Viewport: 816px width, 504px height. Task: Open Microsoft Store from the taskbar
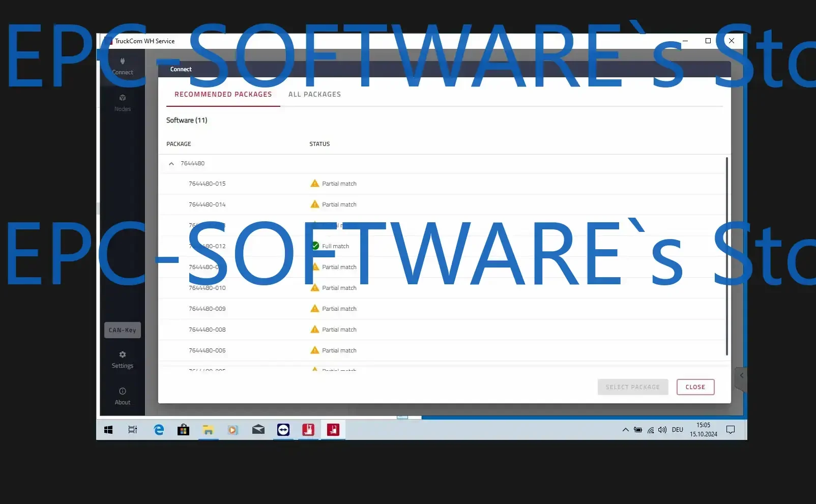pos(183,430)
